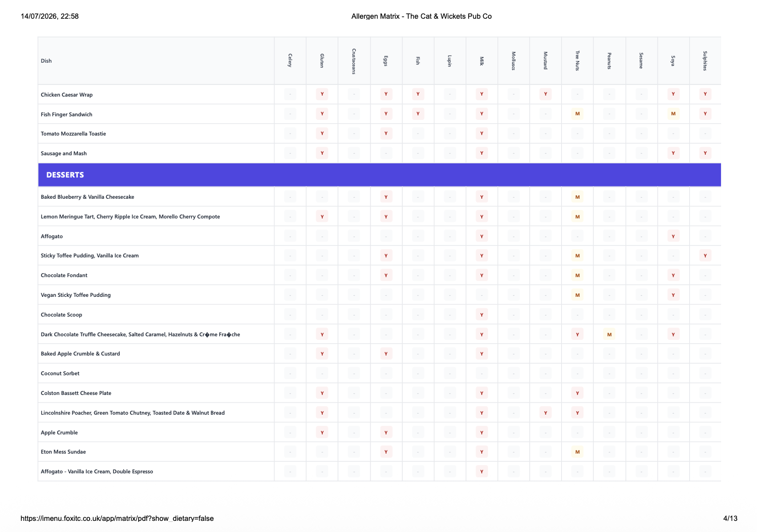Click the Fish column header
757x532 pixels.
[x=417, y=61]
